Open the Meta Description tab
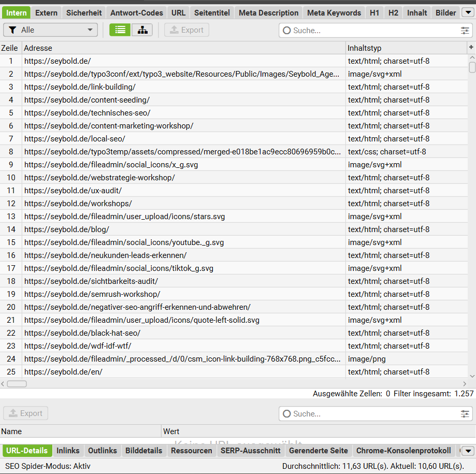Viewport: 476px width, 474px height. (268, 13)
